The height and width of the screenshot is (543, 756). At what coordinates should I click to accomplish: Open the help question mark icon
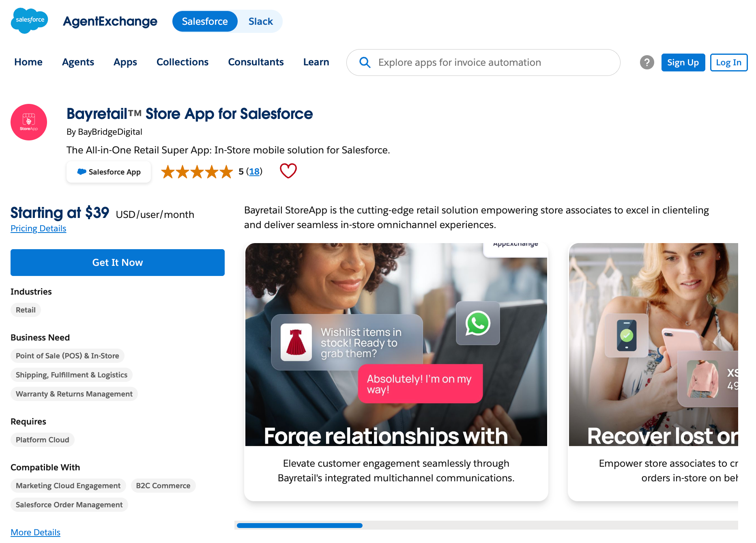click(647, 62)
